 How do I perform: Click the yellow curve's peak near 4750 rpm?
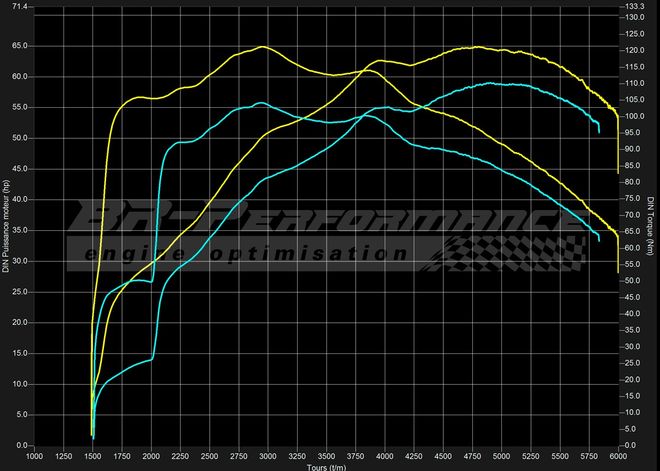coord(478,47)
